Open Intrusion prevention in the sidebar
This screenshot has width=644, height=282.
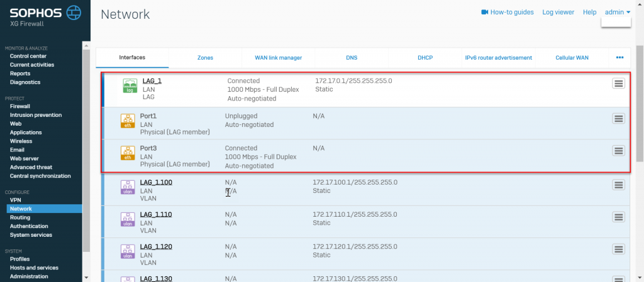coord(36,115)
